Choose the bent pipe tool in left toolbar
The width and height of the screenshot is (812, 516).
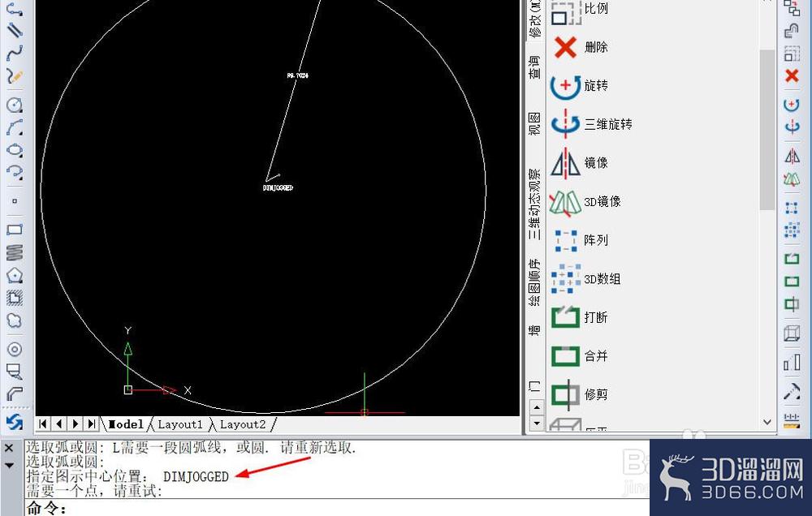15,393
